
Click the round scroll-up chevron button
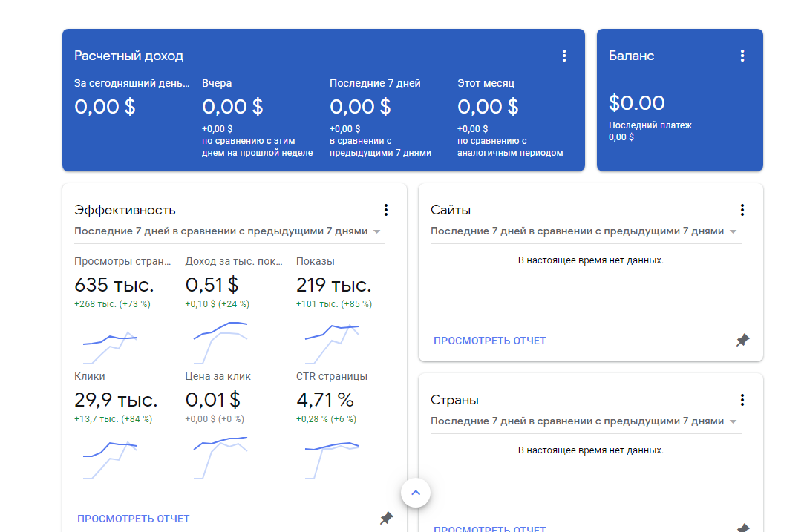point(416,492)
